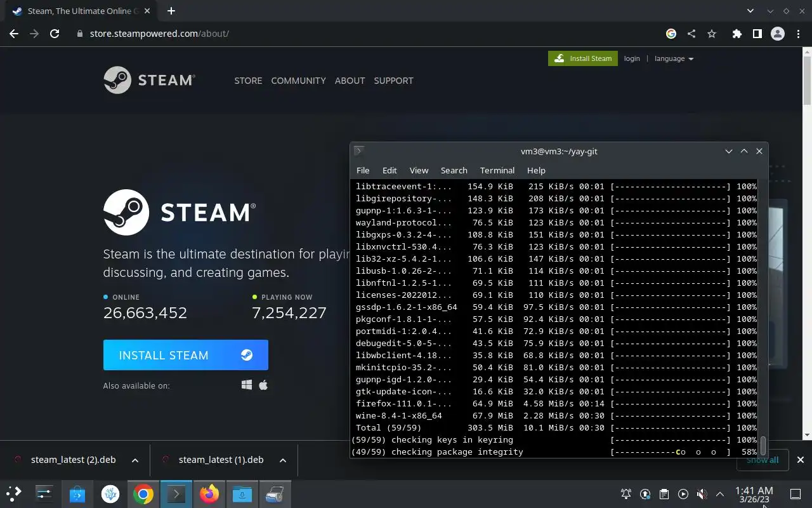Image resolution: width=812 pixels, height=508 pixels.
Task: Open the clock showing 1:41 AM
Action: (x=754, y=494)
